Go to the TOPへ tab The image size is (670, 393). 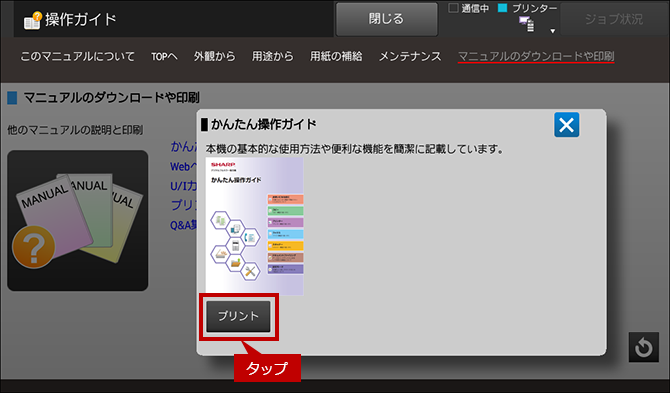164,56
